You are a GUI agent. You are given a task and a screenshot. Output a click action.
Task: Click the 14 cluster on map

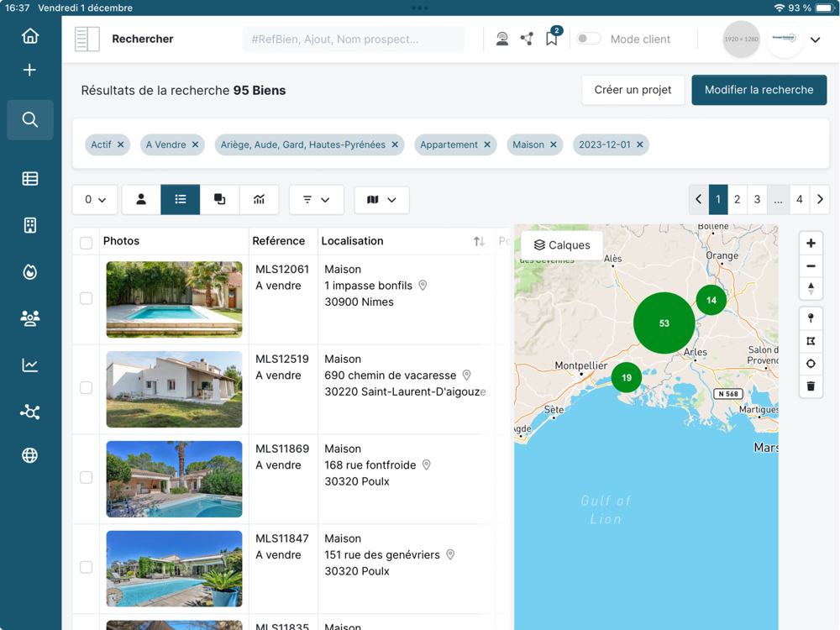click(x=711, y=300)
